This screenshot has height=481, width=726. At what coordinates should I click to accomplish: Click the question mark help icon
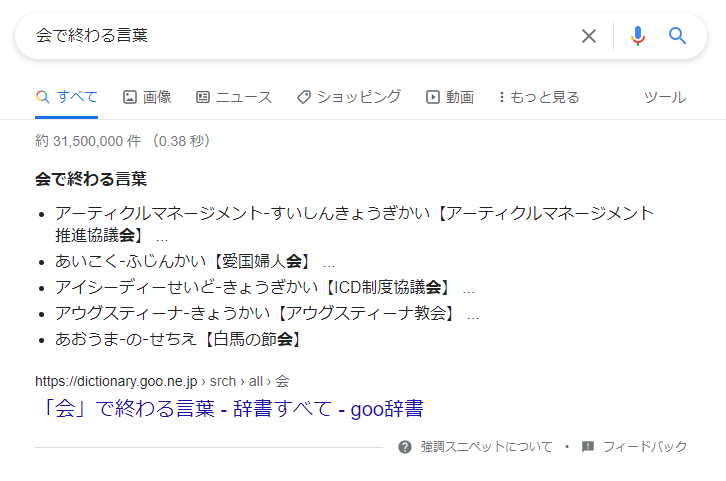point(405,447)
